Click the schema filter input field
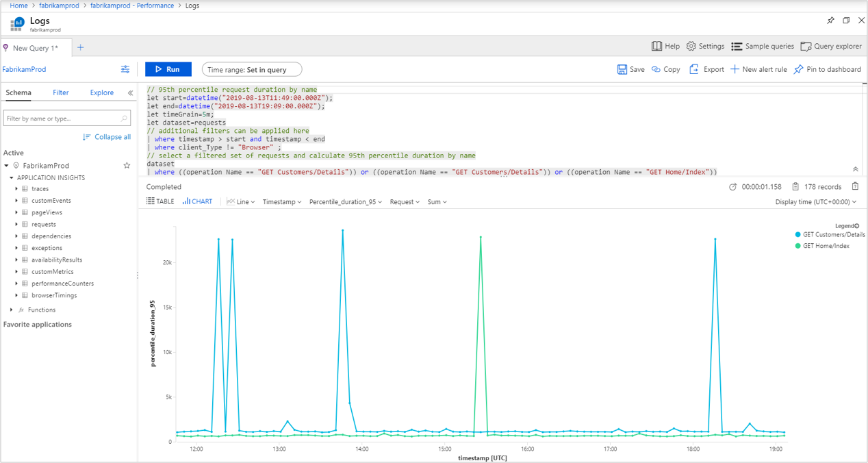868x463 pixels. (62, 118)
